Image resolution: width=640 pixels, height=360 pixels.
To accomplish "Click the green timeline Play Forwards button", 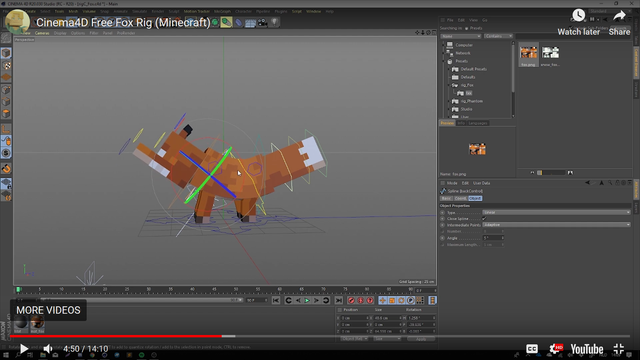I will (x=307, y=300).
